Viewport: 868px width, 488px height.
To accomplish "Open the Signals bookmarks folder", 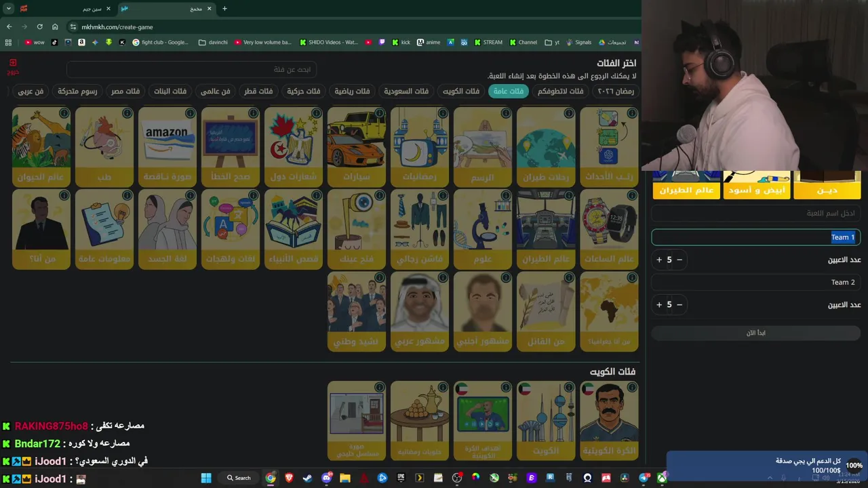I will click(578, 42).
